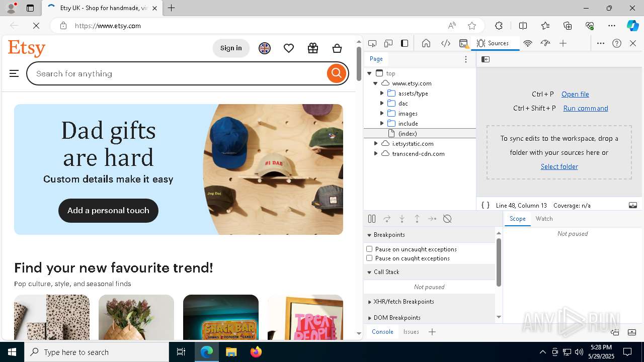Add more tools with the plus icon
Image resolution: width=644 pixels, height=362 pixels.
(x=563, y=43)
